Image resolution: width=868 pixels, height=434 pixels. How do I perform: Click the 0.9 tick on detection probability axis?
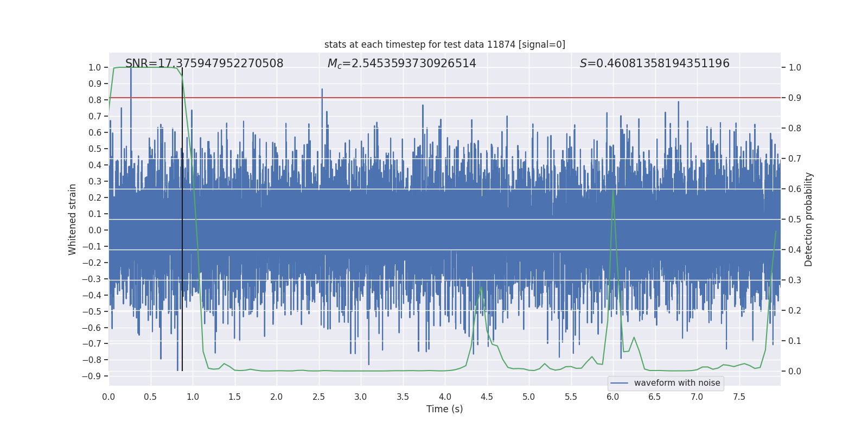pos(795,98)
